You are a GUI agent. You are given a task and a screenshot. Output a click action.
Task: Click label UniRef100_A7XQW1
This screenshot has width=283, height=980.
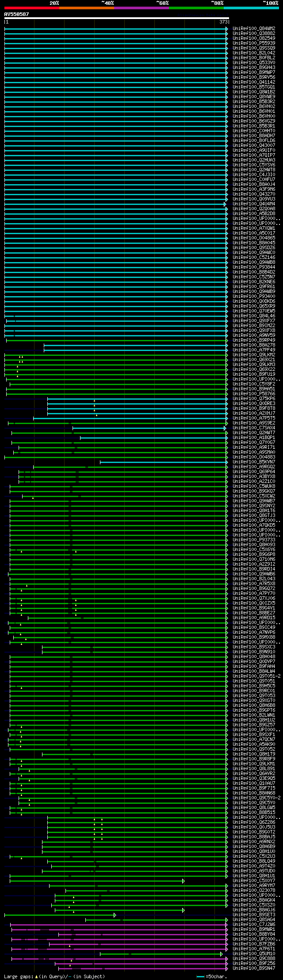pyautogui.click(x=254, y=228)
